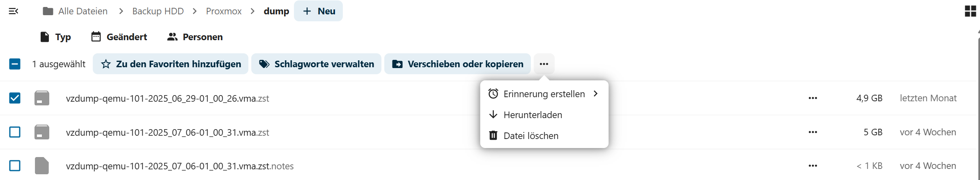Open the Typ filter dropdown

[x=56, y=37]
